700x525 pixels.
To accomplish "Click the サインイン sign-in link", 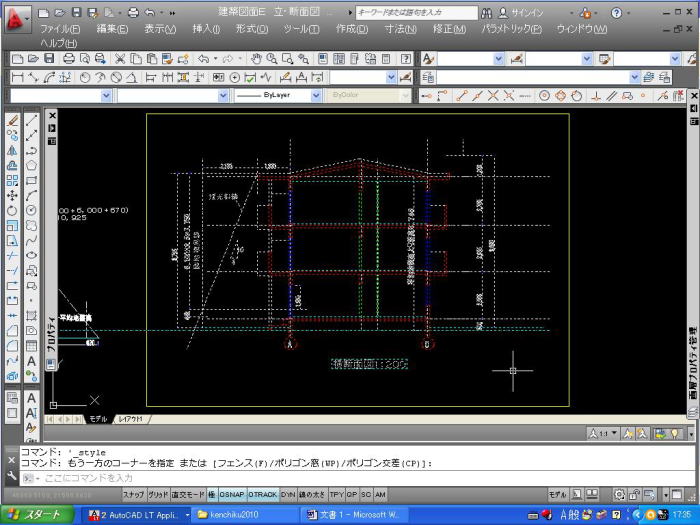I will point(527,13).
